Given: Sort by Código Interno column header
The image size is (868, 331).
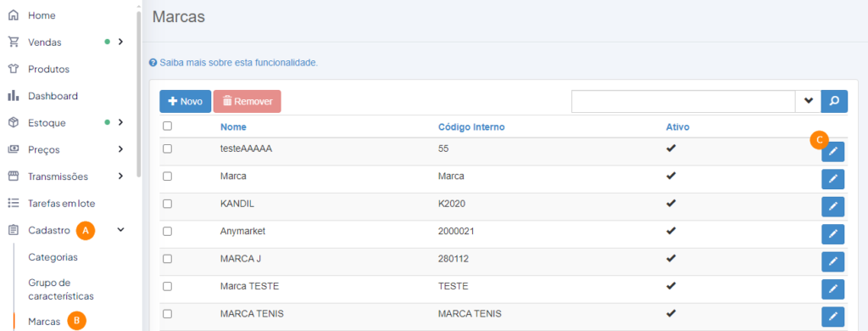Looking at the screenshot, I should pyautogui.click(x=471, y=127).
